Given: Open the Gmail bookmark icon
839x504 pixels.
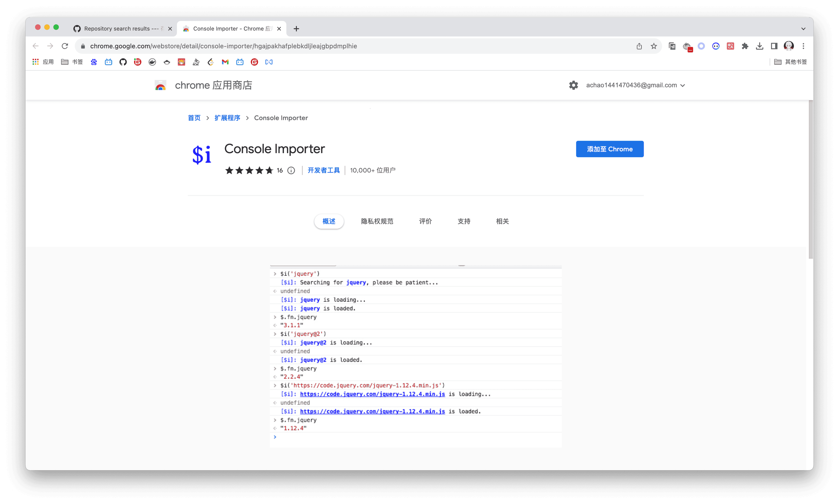Looking at the screenshot, I should pyautogui.click(x=225, y=62).
